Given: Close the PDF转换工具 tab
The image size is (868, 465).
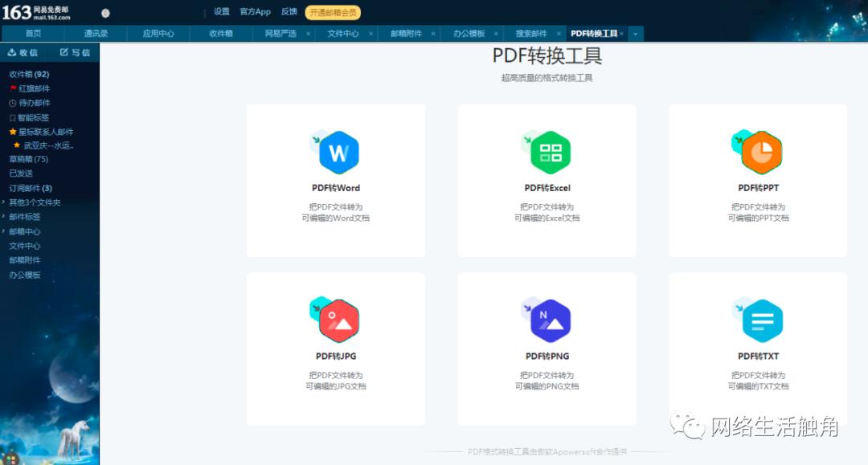Looking at the screenshot, I should (621, 34).
